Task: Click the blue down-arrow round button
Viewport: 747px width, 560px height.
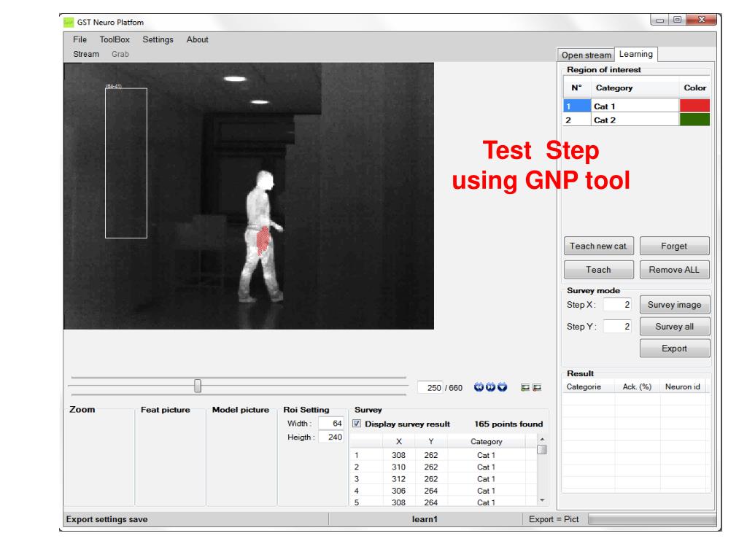Action: tap(502, 387)
